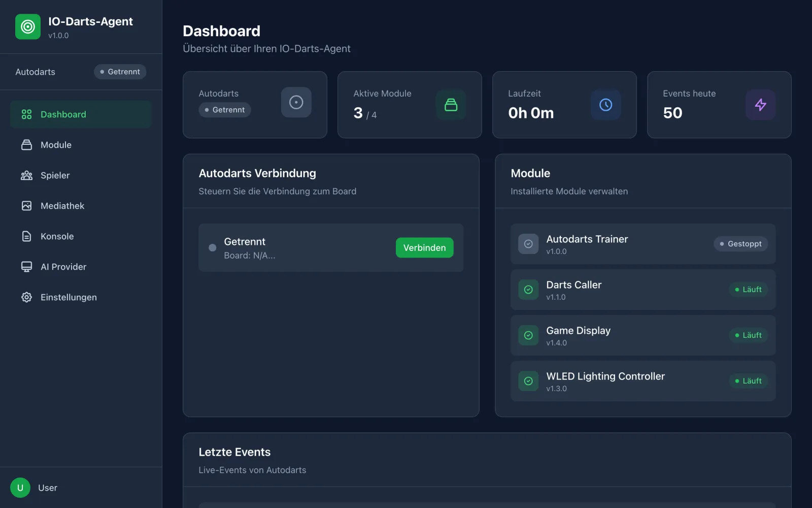This screenshot has width=812, height=508.
Task: Click the Module box icon in sidebar
Action: 26,145
